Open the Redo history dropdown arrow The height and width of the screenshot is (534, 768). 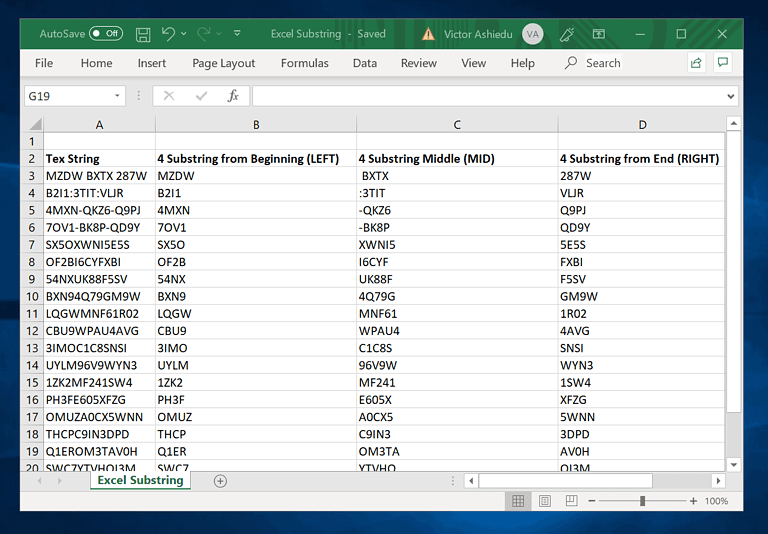tap(219, 34)
